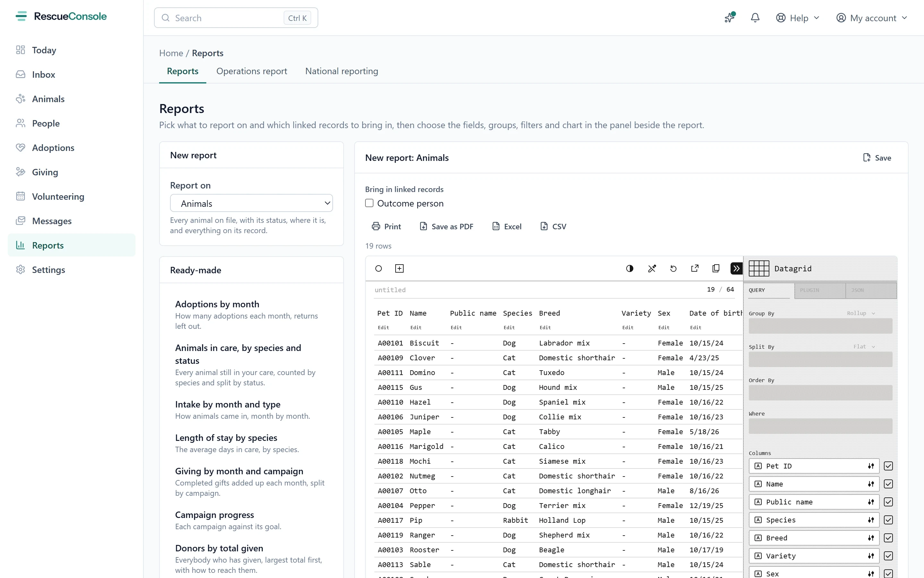The width and height of the screenshot is (924, 578).
Task: Uncheck the Name column checkbox
Action: click(888, 484)
